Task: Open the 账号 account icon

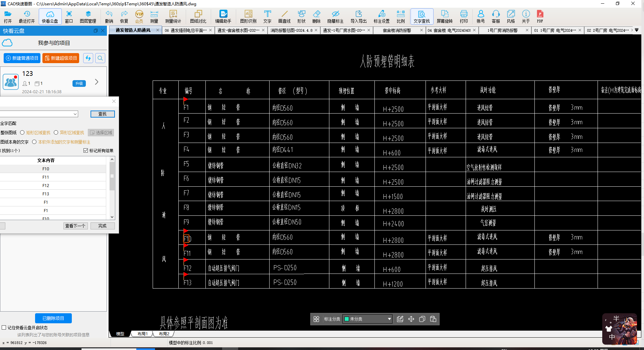Action: (x=481, y=16)
